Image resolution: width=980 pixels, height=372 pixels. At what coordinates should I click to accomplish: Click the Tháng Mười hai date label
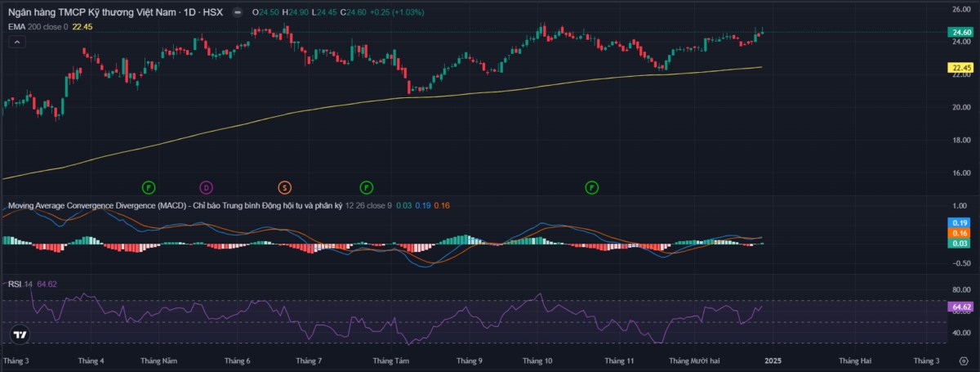[x=694, y=361]
